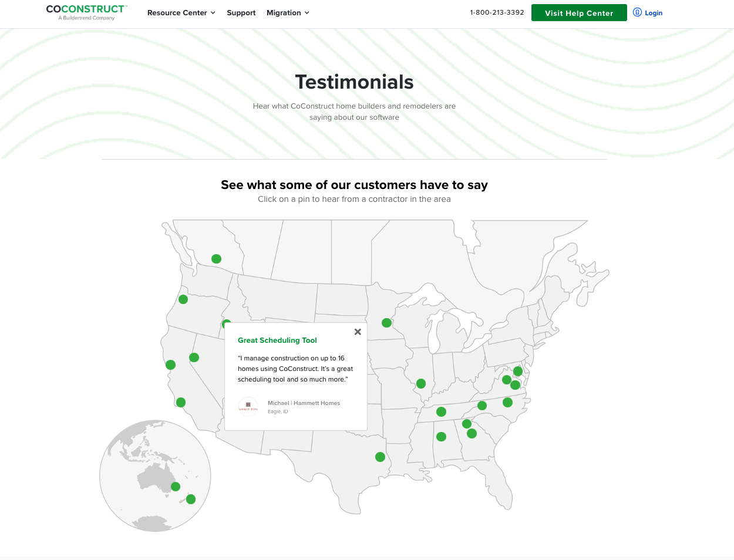734x560 pixels.
Task: Click the pin on New Zealand
Action: coord(190,499)
